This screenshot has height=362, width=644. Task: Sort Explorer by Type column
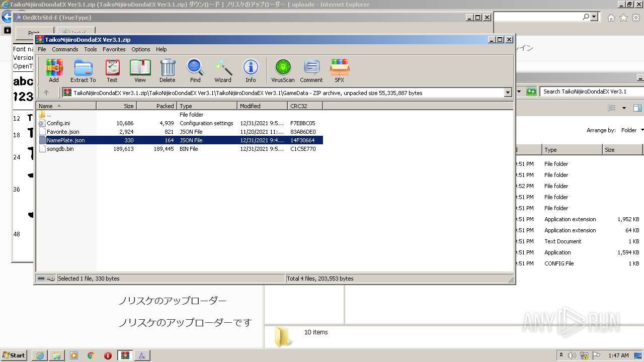pos(572,150)
